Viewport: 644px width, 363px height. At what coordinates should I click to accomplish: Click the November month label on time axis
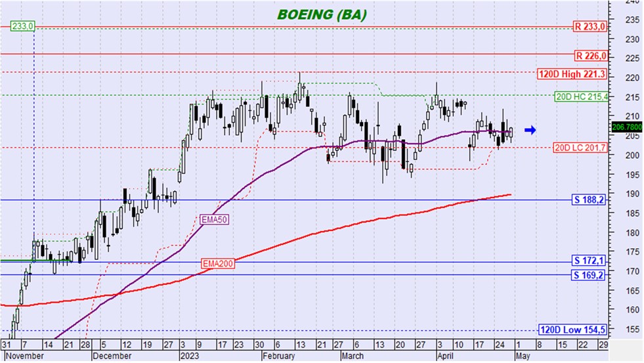coord(25,356)
